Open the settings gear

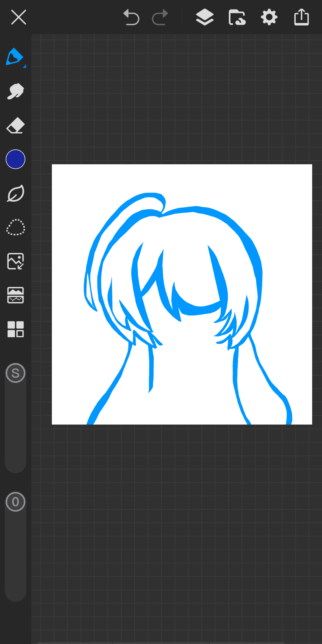pyautogui.click(x=269, y=17)
